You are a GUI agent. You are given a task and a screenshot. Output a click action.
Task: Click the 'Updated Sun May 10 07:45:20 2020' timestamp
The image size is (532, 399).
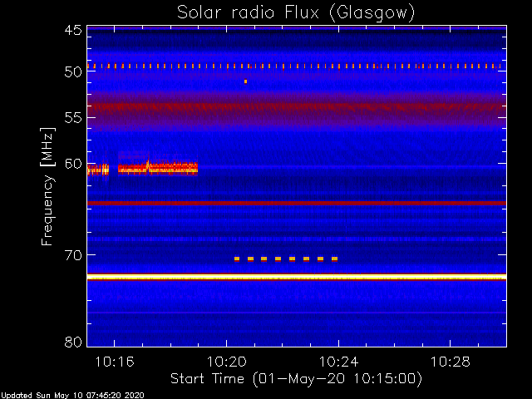click(x=72, y=396)
